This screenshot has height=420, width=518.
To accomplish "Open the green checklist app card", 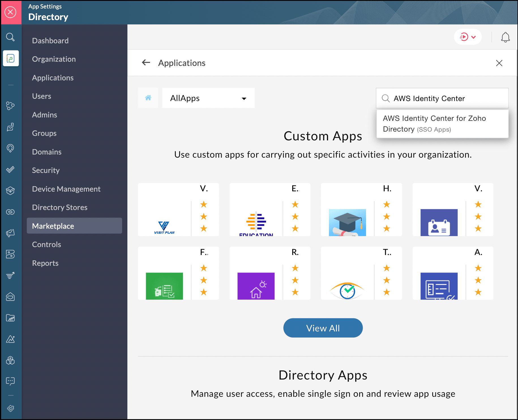I will pos(178,273).
